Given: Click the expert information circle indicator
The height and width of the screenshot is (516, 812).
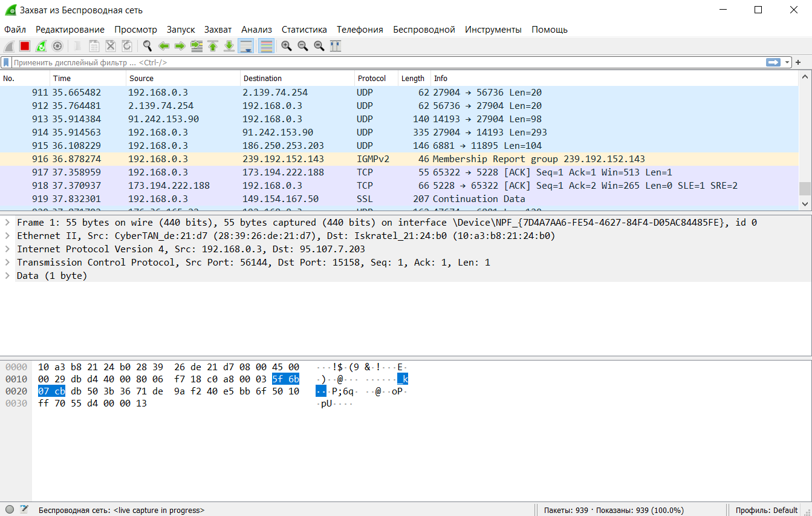Looking at the screenshot, I should point(10,510).
